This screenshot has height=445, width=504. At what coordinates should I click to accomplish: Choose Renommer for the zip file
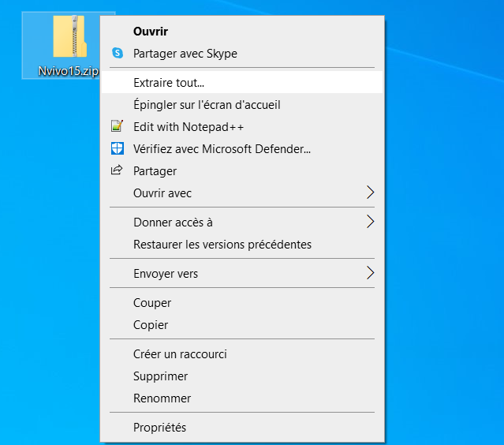pyautogui.click(x=162, y=398)
